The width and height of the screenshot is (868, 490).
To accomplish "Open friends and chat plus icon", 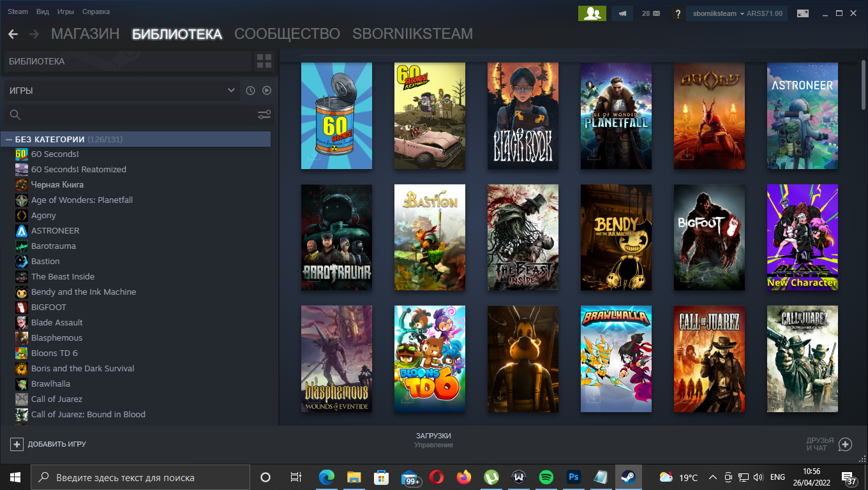I will 845,444.
